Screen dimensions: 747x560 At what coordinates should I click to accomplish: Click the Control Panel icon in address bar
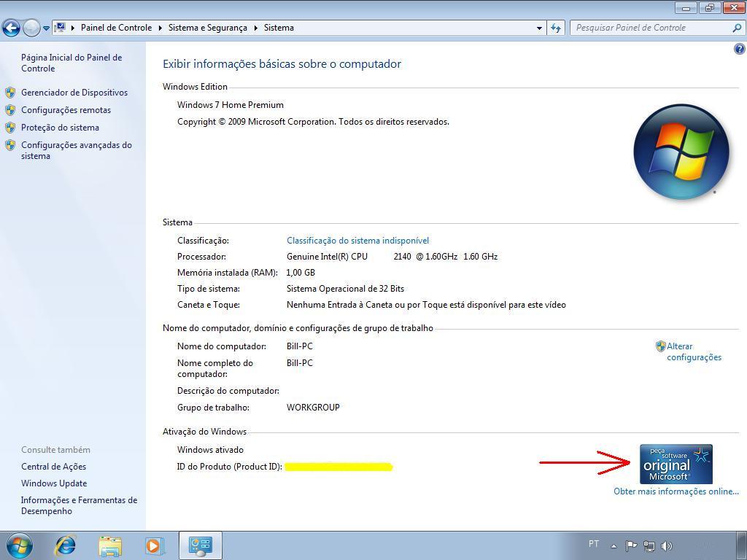click(x=60, y=28)
